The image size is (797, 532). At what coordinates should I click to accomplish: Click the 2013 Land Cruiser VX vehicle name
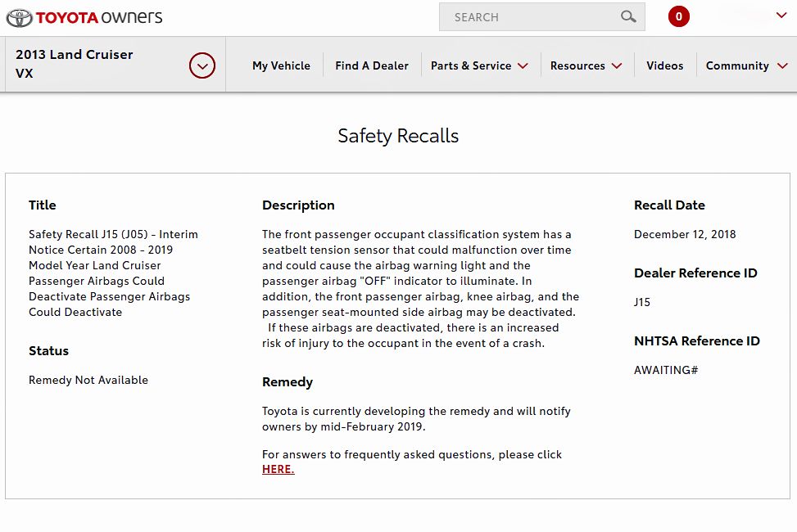click(x=75, y=64)
